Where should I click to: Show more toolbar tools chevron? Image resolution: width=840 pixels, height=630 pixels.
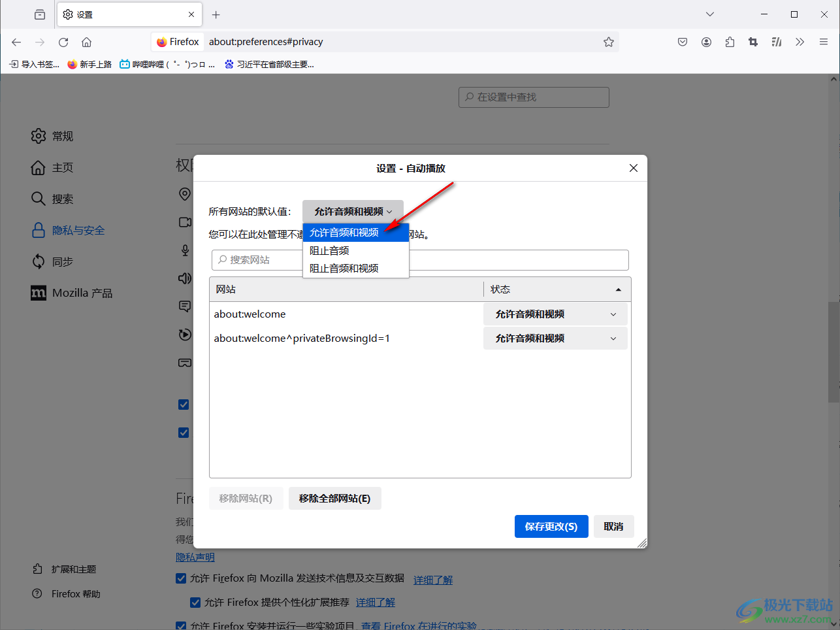click(800, 42)
